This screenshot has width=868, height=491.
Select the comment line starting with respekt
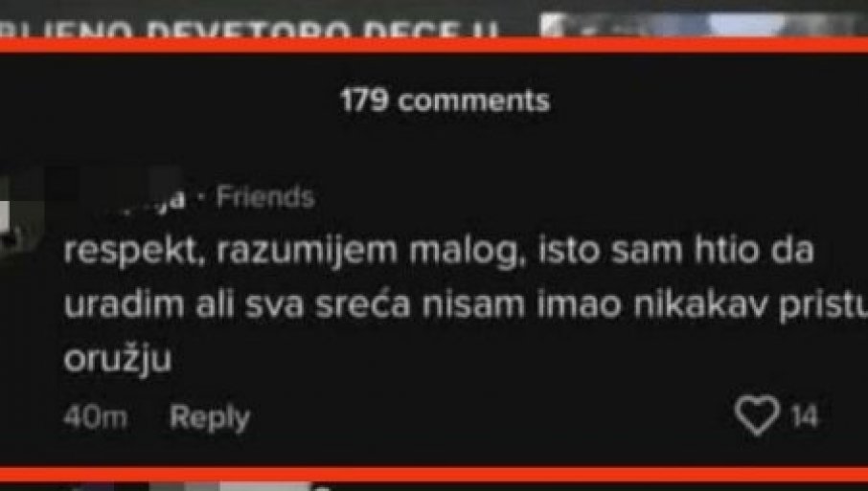[x=439, y=252]
